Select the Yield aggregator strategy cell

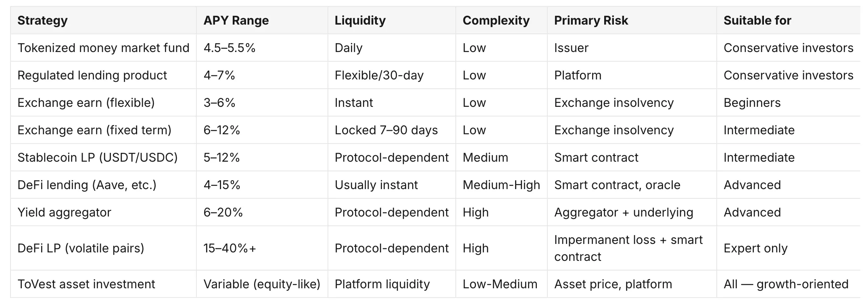pos(103,212)
